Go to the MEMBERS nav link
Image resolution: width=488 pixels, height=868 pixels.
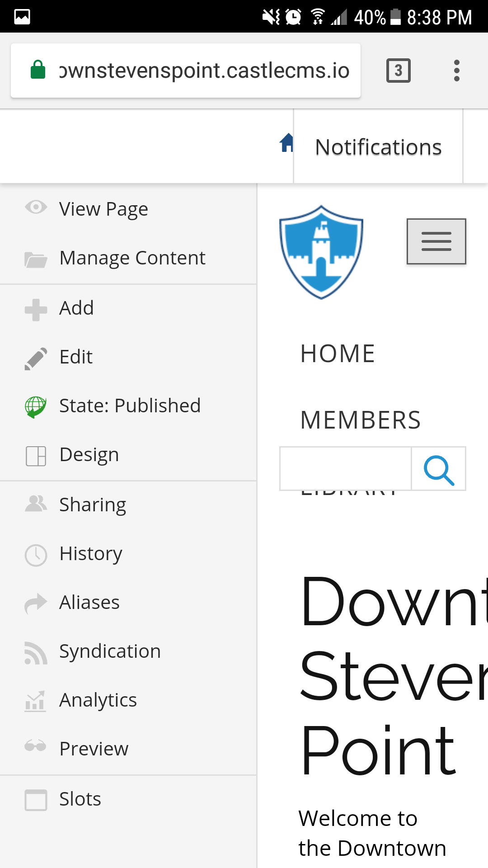[x=361, y=420]
